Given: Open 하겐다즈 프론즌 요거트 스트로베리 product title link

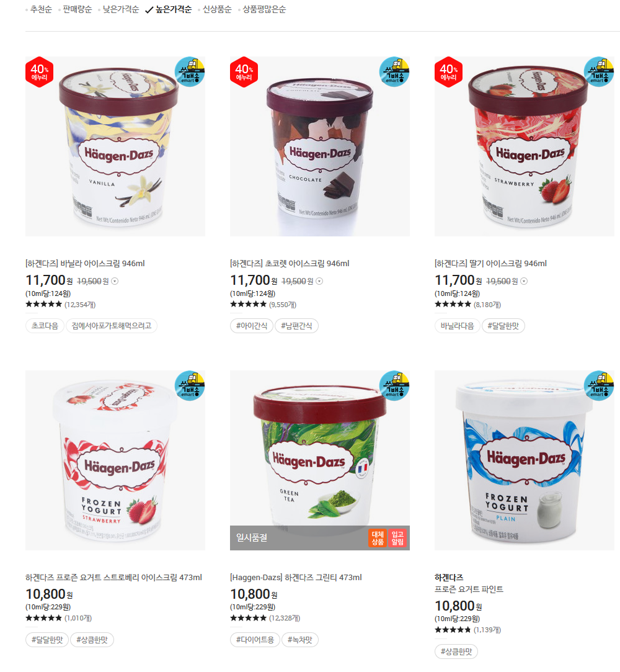Looking at the screenshot, I should [x=113, y=577].
